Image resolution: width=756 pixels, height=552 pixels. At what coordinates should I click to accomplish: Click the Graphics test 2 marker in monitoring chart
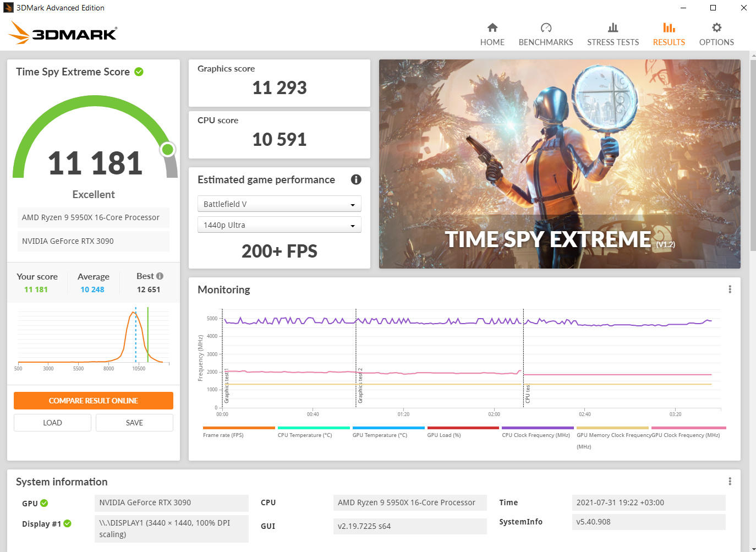(x=360, y=386)
